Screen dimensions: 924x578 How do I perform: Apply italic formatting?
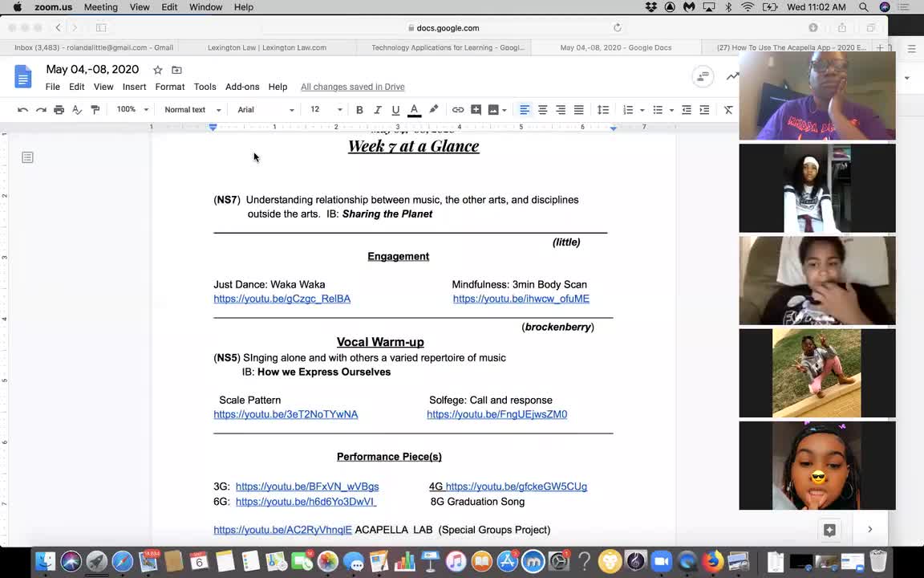(377, 109)
